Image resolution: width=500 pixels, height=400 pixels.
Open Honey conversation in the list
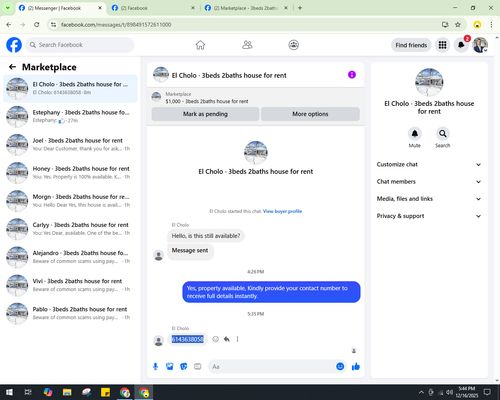[70, 173]
